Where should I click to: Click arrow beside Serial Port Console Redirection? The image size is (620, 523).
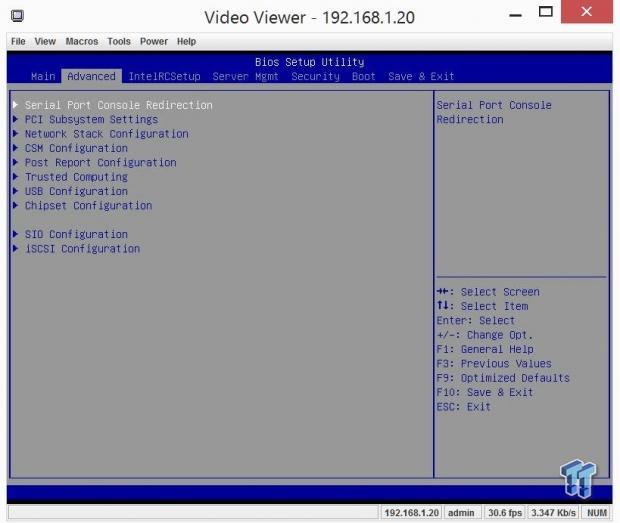(15, 105)
